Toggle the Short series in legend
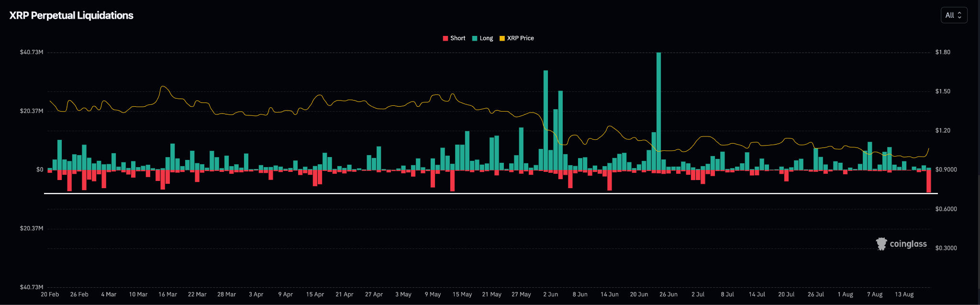This screenshot has width=980, height=305. coord(454,38)
